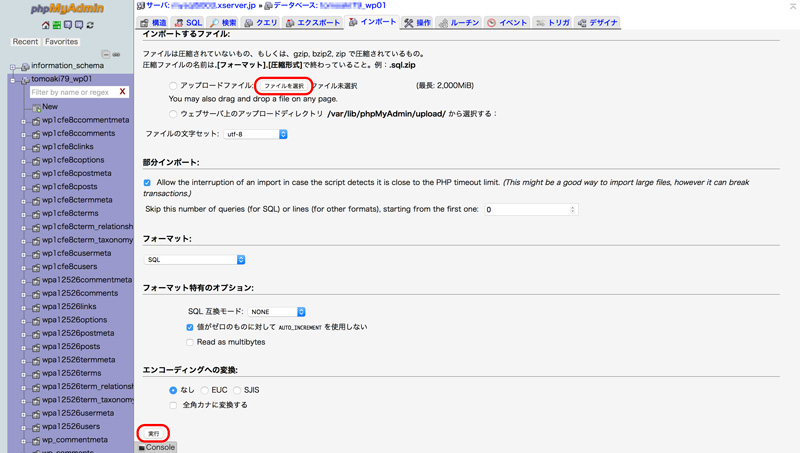
Task: Go to phpMyAdmin home via house icon
Action: coord(45,25)
